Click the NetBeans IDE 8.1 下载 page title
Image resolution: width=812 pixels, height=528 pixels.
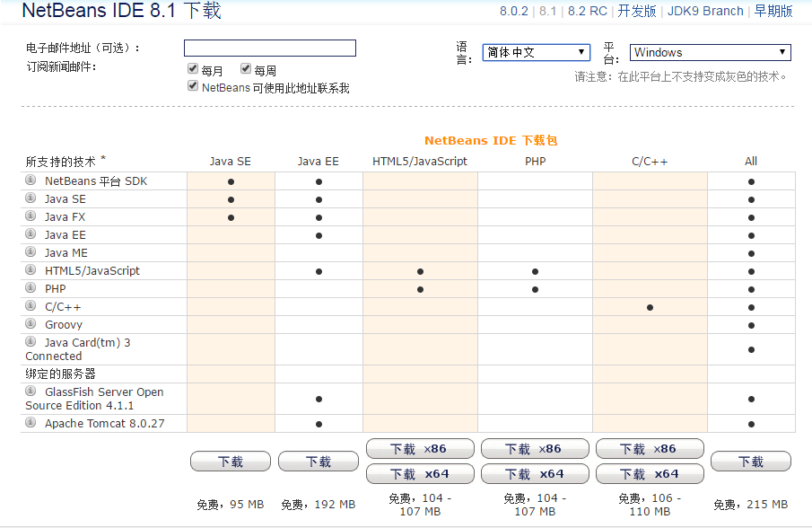pos(122,11)
